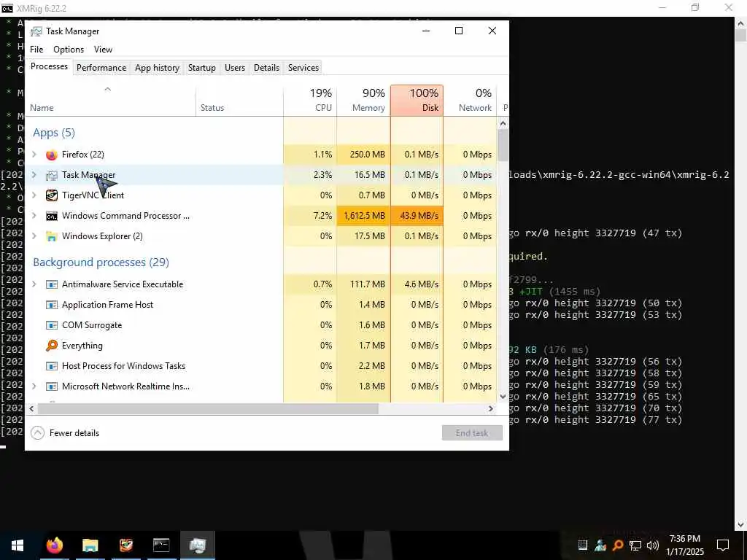This screenshot has height=560, width=747.
Task: Click the Fewer details circle arrow icon
Action: [37, 433]
